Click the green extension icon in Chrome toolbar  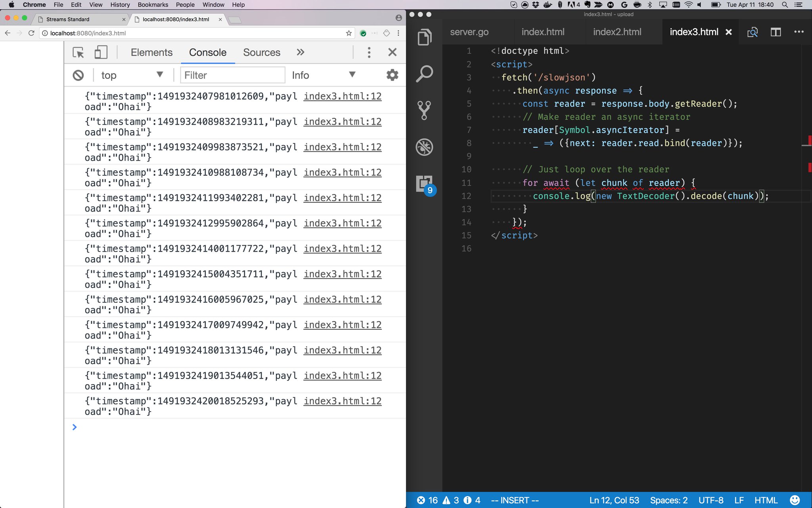pos(363,33)
